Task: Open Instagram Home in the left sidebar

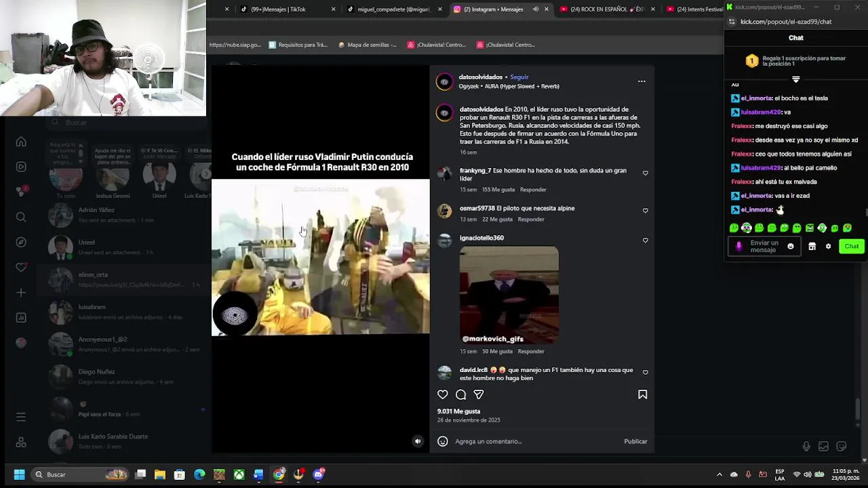Action: coord(21,142)
